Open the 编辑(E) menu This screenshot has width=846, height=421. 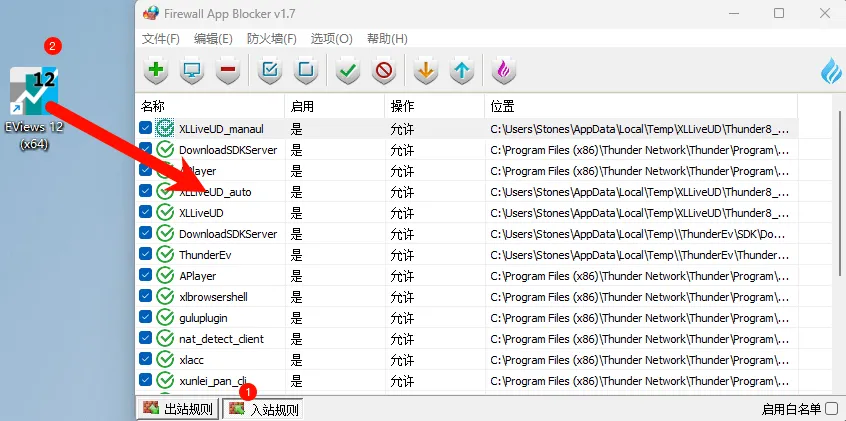click(x=213, y=39)
